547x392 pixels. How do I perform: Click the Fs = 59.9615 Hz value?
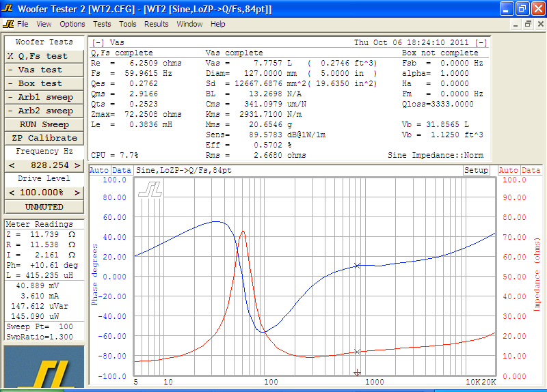pyautogui.click(x=131, y=73)
